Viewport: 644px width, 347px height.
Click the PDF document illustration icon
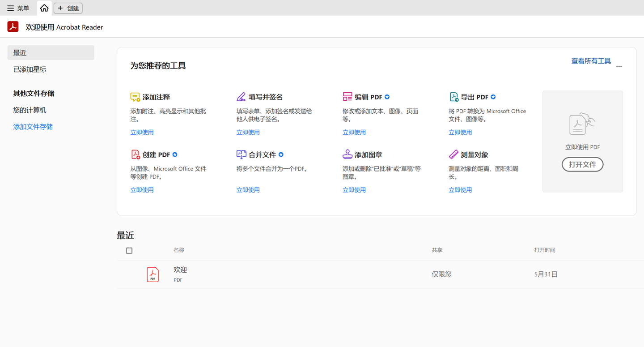click(x=582, y=124)
